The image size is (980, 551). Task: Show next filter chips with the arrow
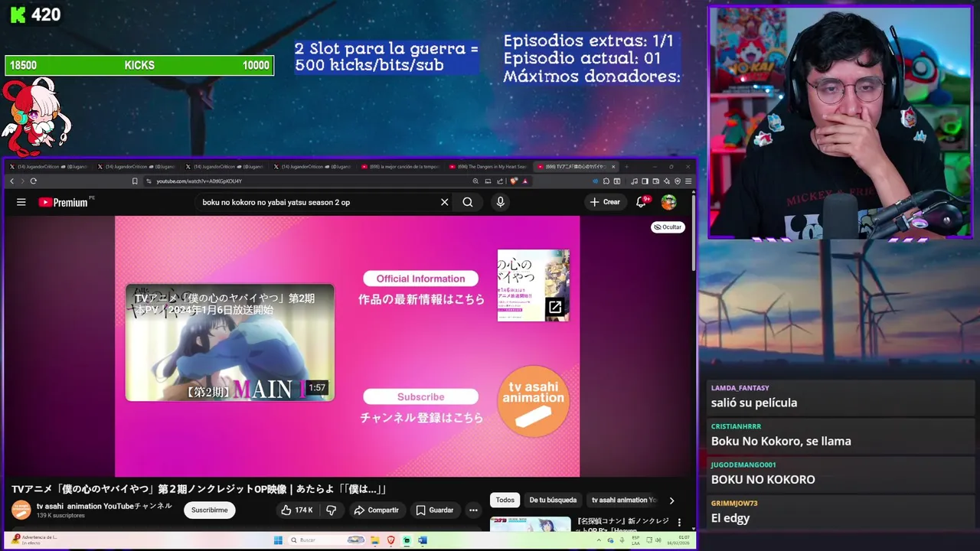(671, 500)
